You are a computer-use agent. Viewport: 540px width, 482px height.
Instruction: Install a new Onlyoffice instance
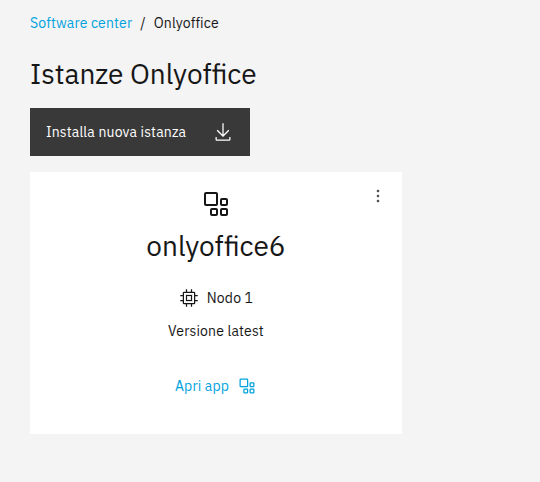pyautogui.click(x=140, y=132)
